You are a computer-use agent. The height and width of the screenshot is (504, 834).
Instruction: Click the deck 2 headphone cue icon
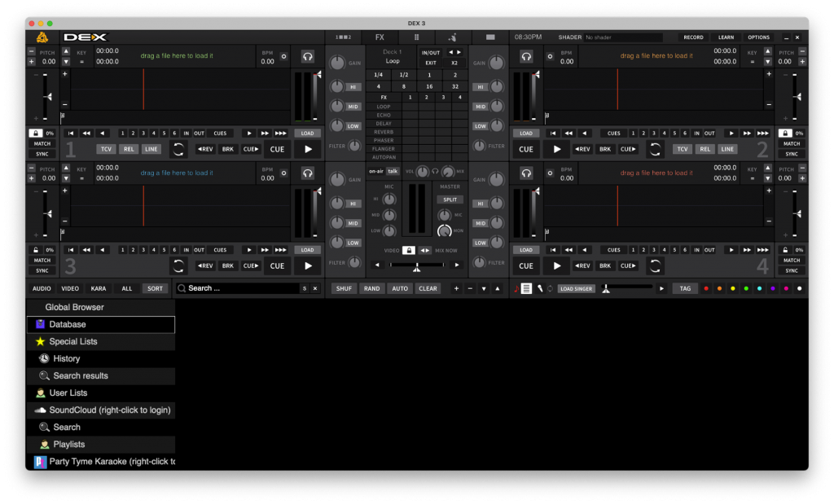(526, 56)
